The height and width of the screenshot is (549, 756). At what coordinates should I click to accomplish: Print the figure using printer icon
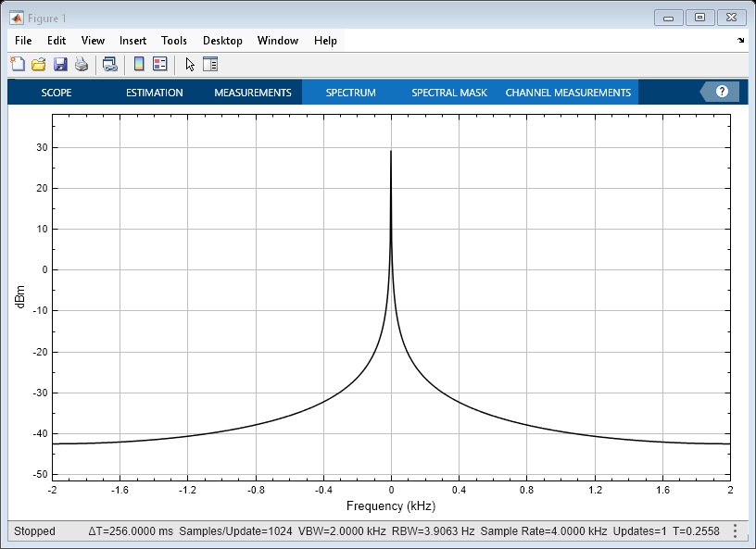82,64
